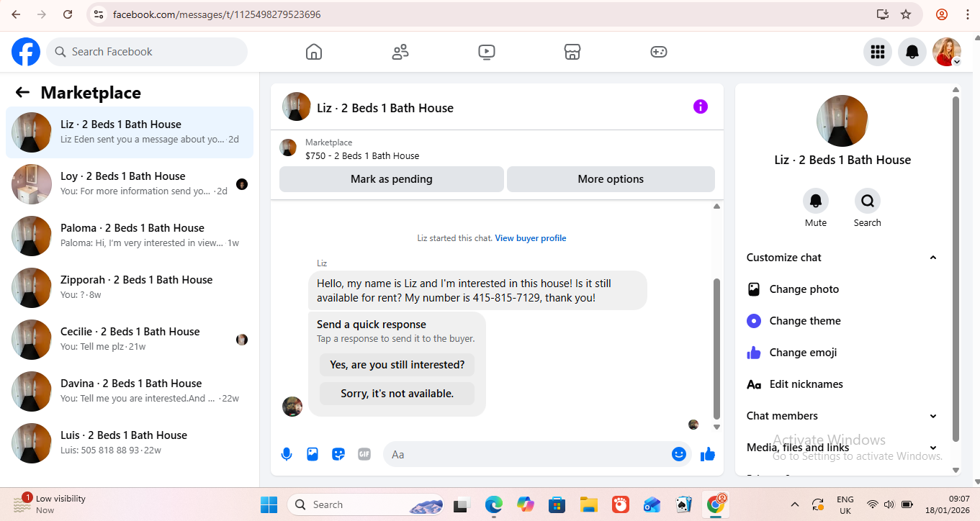Viewport: 980px width, 521px height.
Task: Open the Microsoft Store taskbar icon
Action: [556, 504]
